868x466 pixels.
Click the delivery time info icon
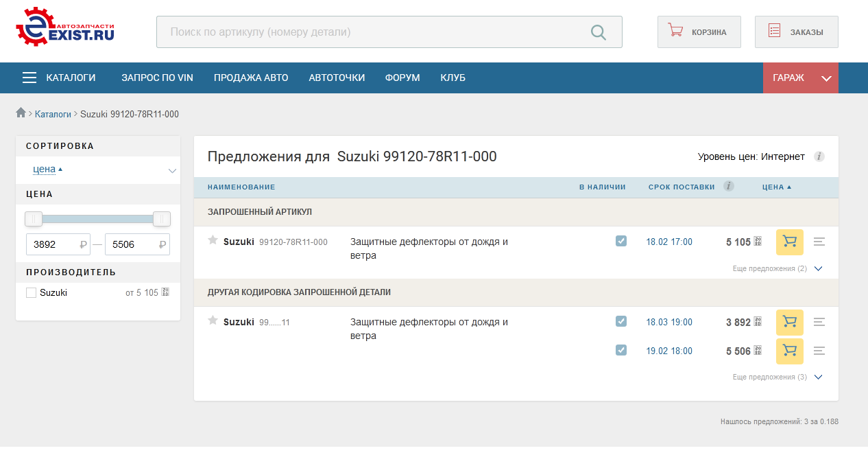[728, 186]
